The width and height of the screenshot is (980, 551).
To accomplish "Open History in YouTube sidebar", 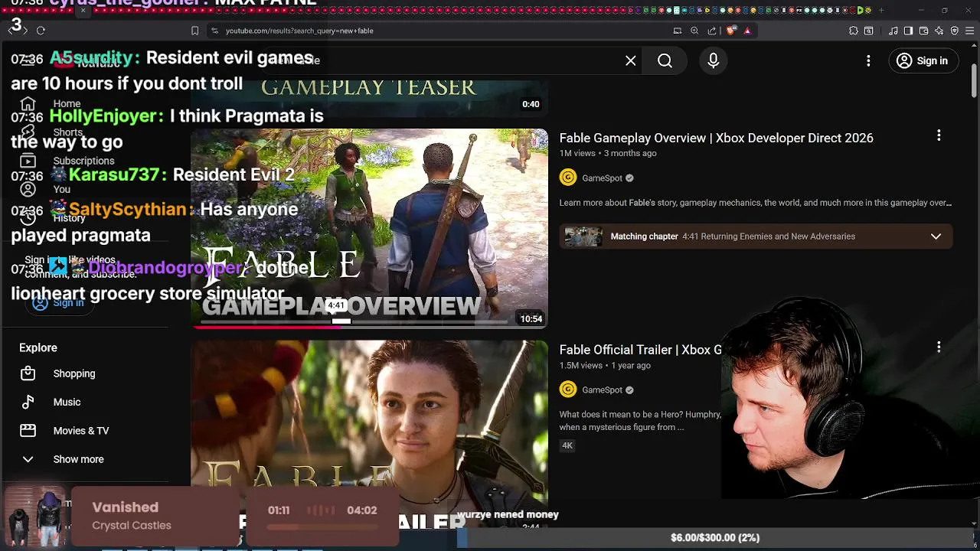I will [x=69, y=218].
